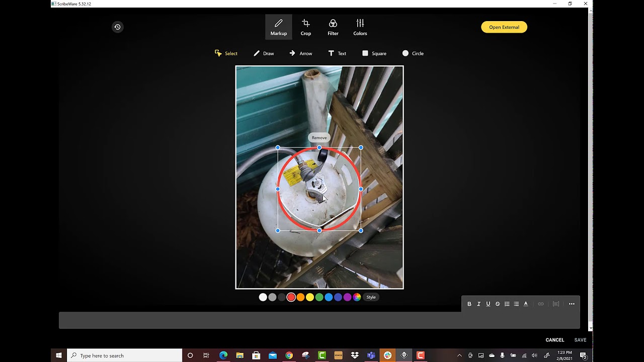This screenshot has width=644, height=362.
Task: Toggle strikethrough text formatting
Action: click(498, 304)
